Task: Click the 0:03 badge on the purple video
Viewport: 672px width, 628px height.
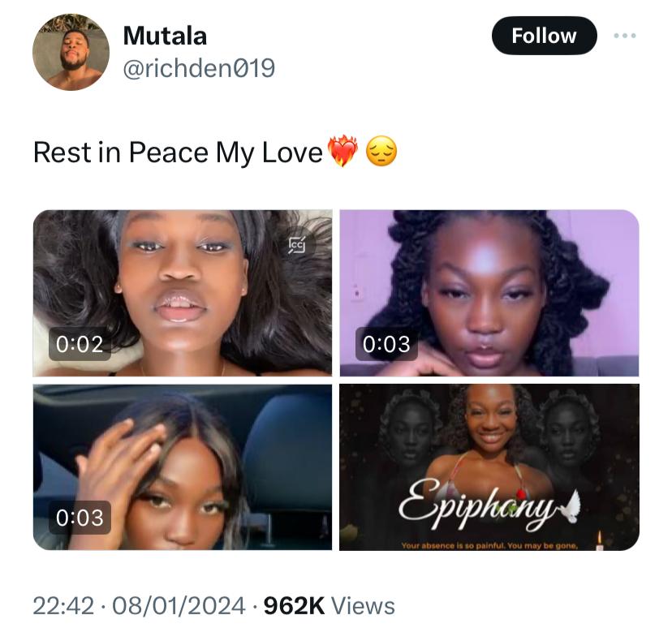Action: pos(386,344)
